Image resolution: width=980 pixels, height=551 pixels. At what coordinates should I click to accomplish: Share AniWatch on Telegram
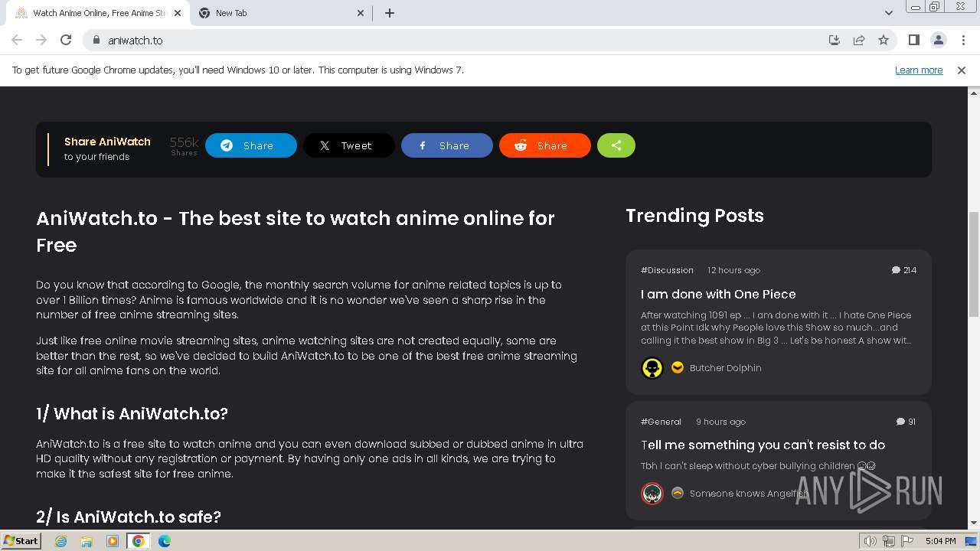coord(251,145)
